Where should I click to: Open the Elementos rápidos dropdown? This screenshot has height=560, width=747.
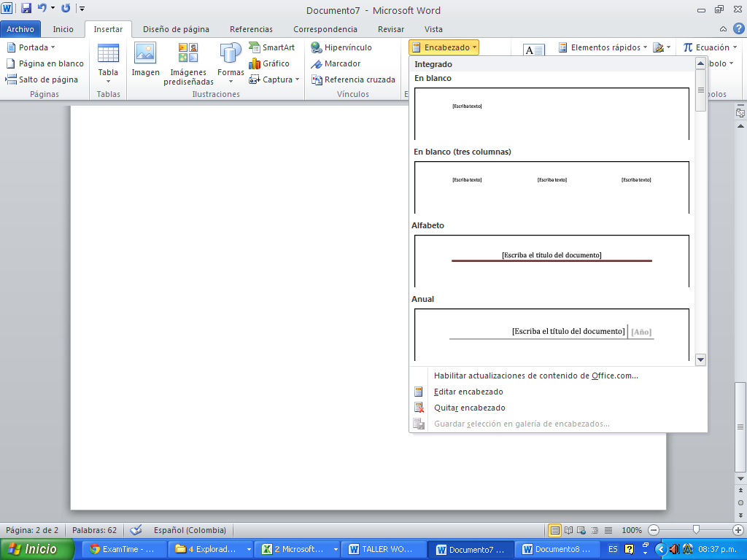click(x=603, y=47)
